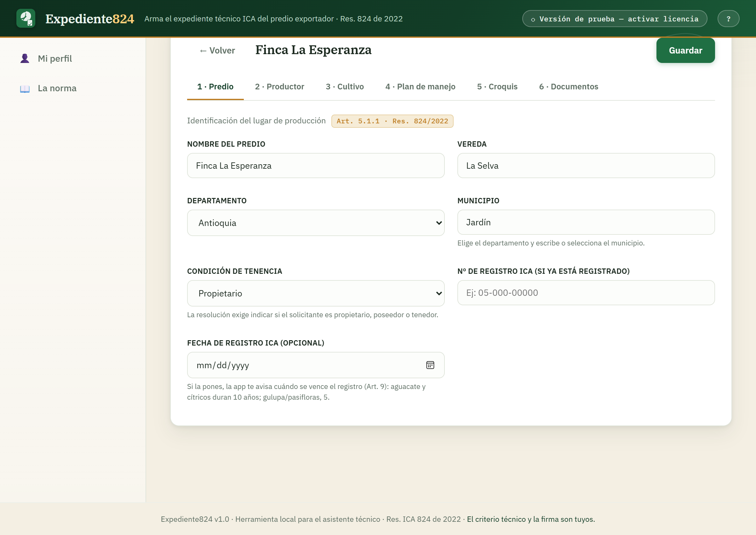Open the help question mark button
Viewport: 756px width, 535px height.
[728, 19]
